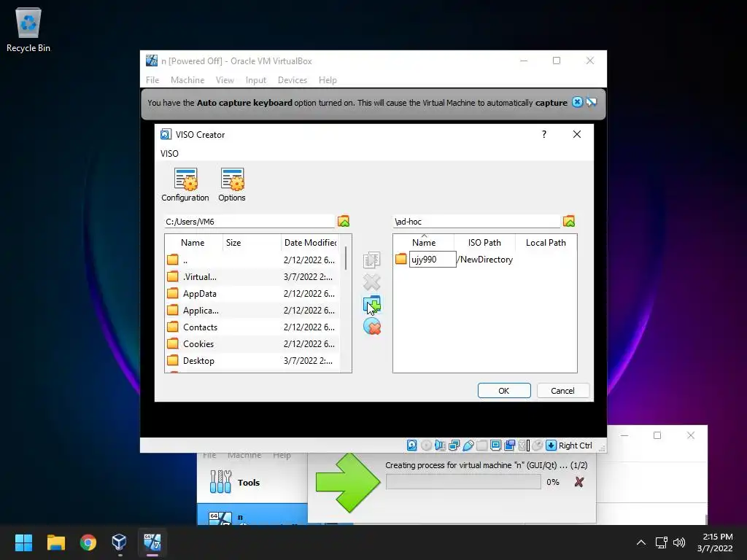Click the Local Path column header
This screenshot has width=747, height=560.
tap(546, 242)
